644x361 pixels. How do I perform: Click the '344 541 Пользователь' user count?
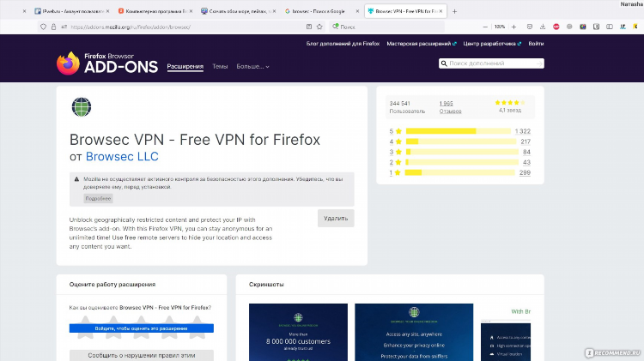(407, 107)
